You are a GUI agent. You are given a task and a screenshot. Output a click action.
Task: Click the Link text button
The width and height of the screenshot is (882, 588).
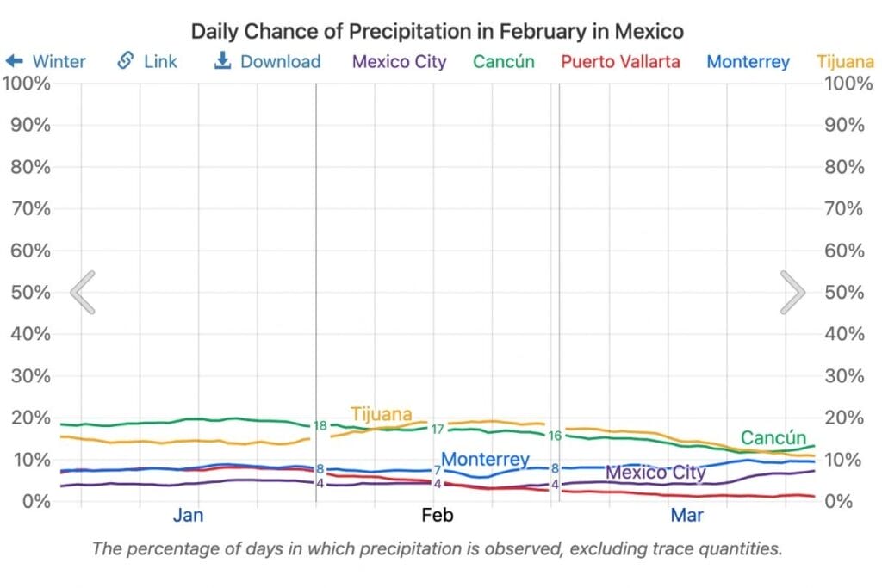coord(161,61)
